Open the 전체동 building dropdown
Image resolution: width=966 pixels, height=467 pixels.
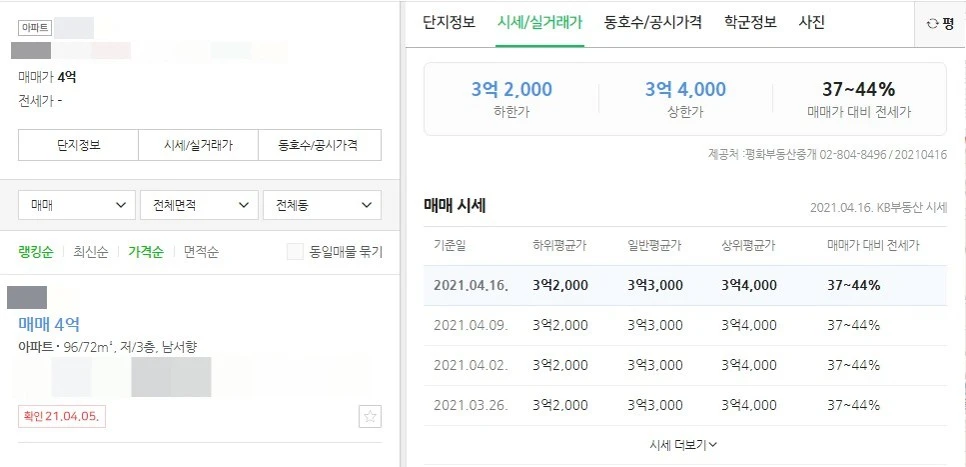click(x=321, y=205)
